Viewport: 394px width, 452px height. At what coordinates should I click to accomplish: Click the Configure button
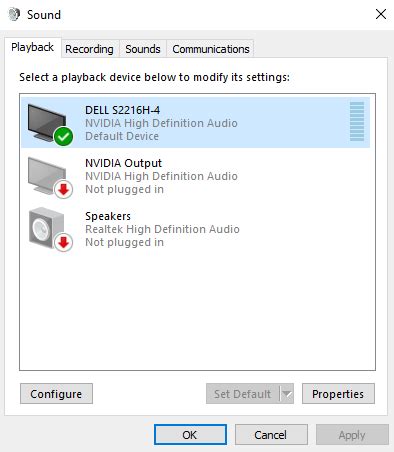point(56,394)
